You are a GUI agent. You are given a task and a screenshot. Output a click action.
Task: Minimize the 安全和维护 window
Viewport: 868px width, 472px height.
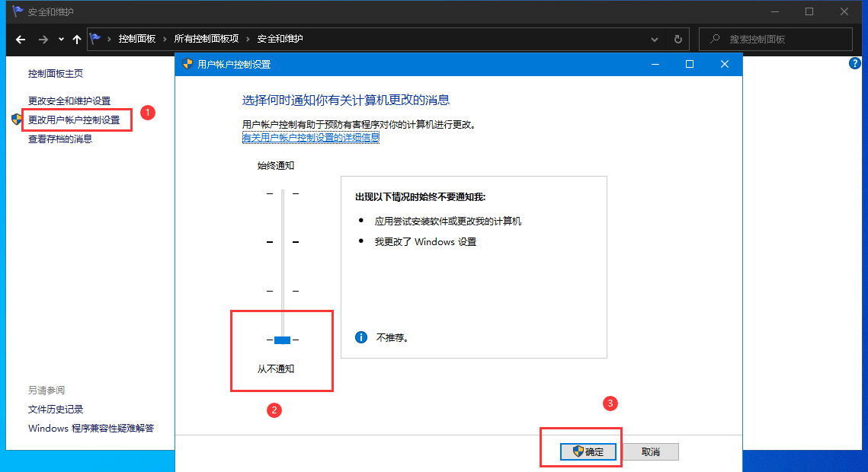point(775,11)
